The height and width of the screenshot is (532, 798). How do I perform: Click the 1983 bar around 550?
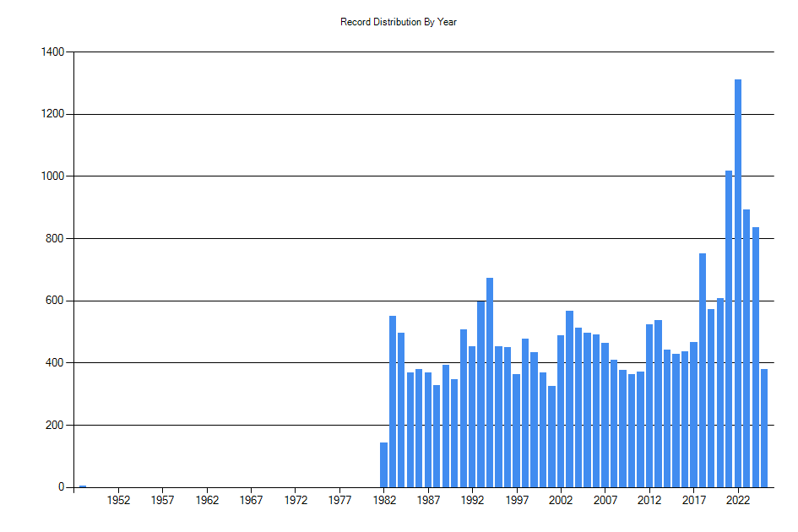(393, 402)
